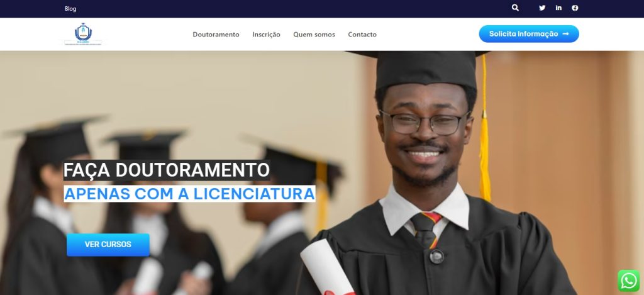Click the Solicita Informação button
Image resolution: width=644 pixels, height=295 pixels.
(x=529, y=34)
